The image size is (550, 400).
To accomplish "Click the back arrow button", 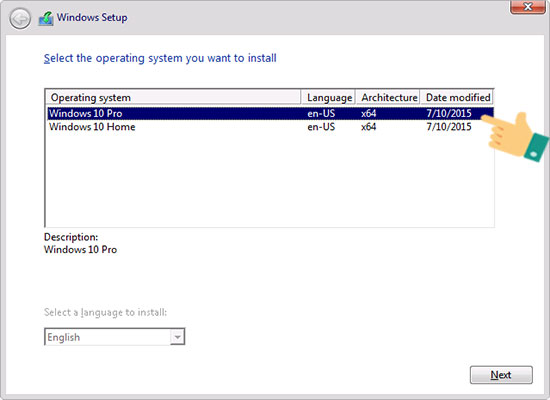I will pyautogui.click(x=20, y=18).
